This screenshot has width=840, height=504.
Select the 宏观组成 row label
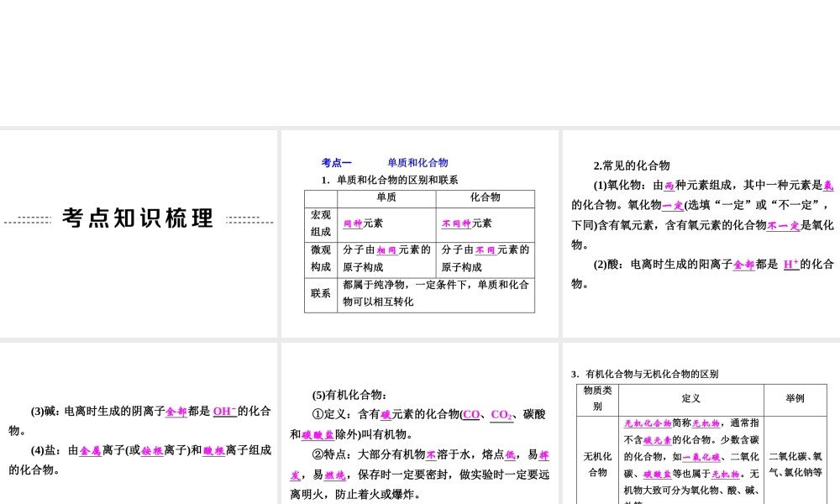tap(321, 224)
